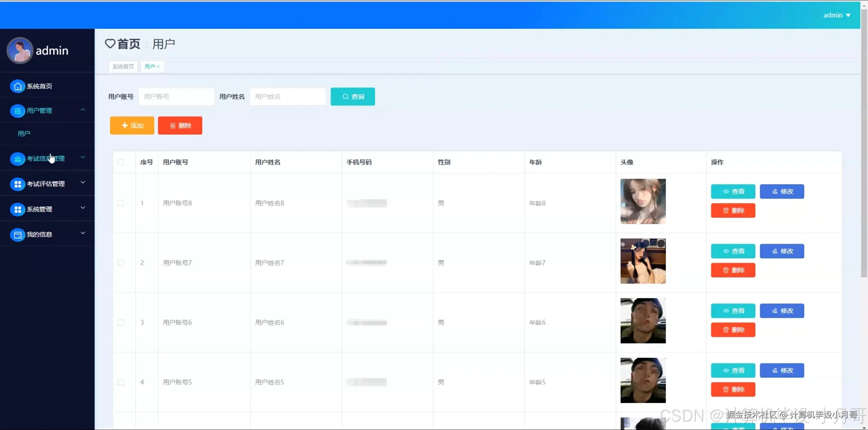Screen dimensions: 868x430
Task: Check the checkbox for row 用户账号6
Action: click(x=121, y=323)
